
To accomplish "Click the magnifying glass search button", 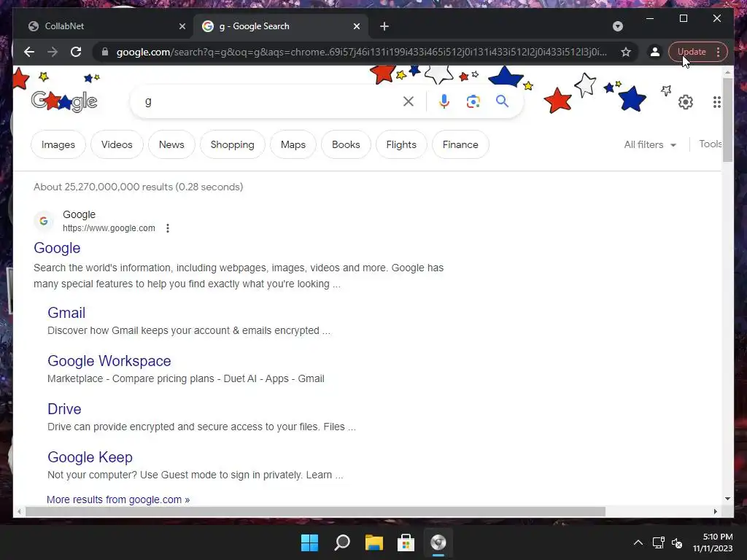I will point(502,101).
